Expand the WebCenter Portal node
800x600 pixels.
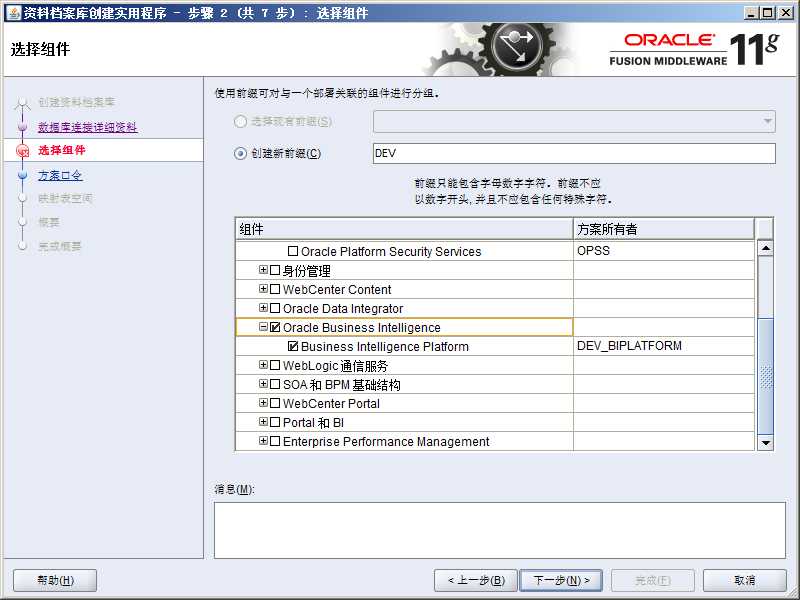[x=263, y=403]
